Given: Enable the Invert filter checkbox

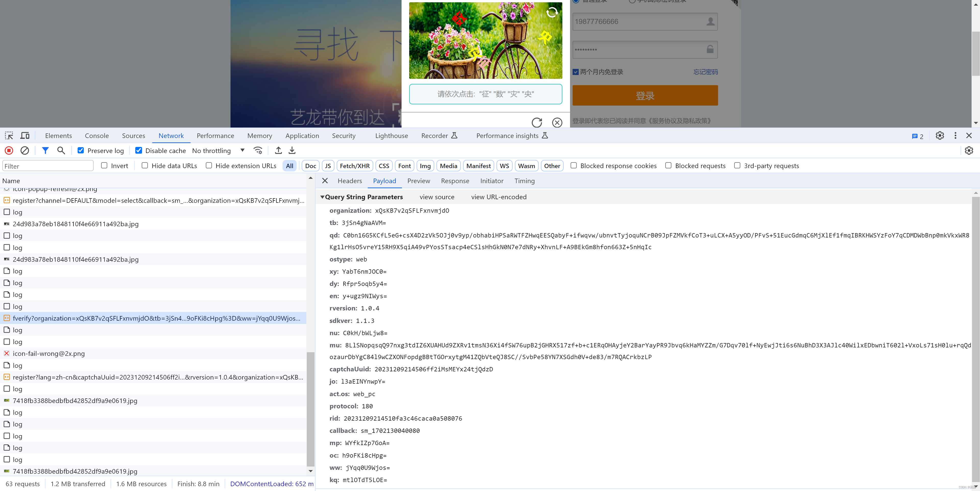Looking at the screenshot, I should tap(104, 166).
